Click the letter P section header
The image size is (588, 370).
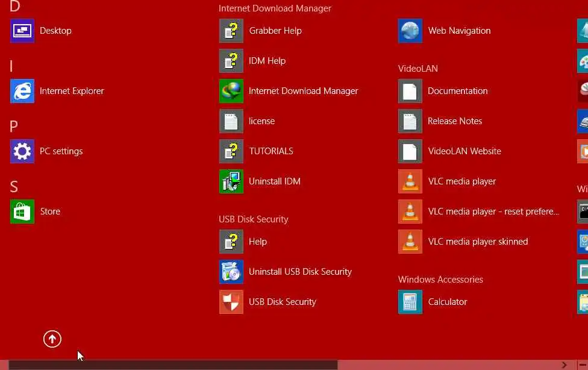coord(13,127)
